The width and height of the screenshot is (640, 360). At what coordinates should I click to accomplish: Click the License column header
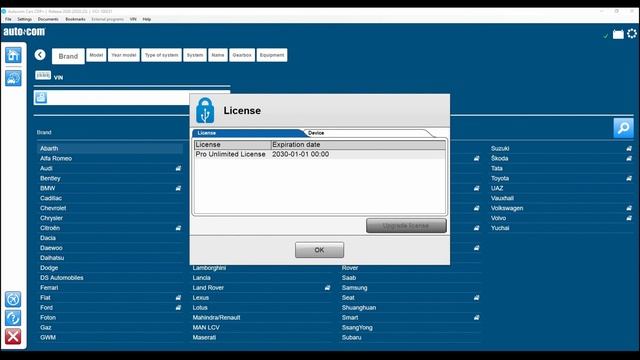(233, 144)
